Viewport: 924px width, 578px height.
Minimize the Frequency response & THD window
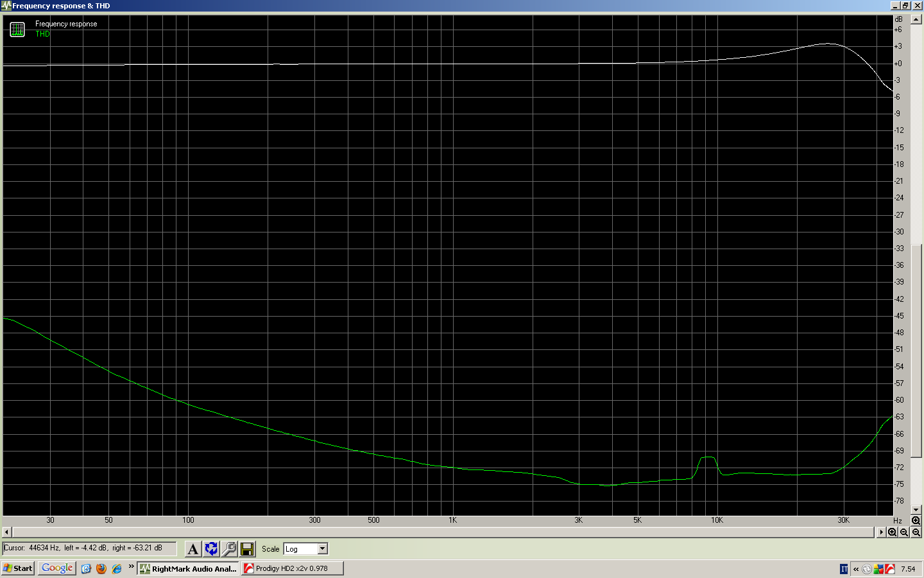click(895, 6)
